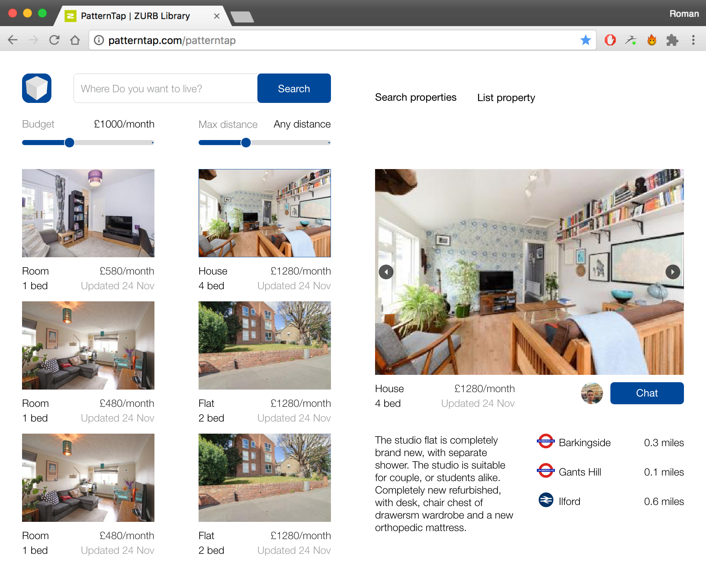Click the Barkingside underground station icon
The width and height of the screenshot is (706, 588).
pos(546,441)
